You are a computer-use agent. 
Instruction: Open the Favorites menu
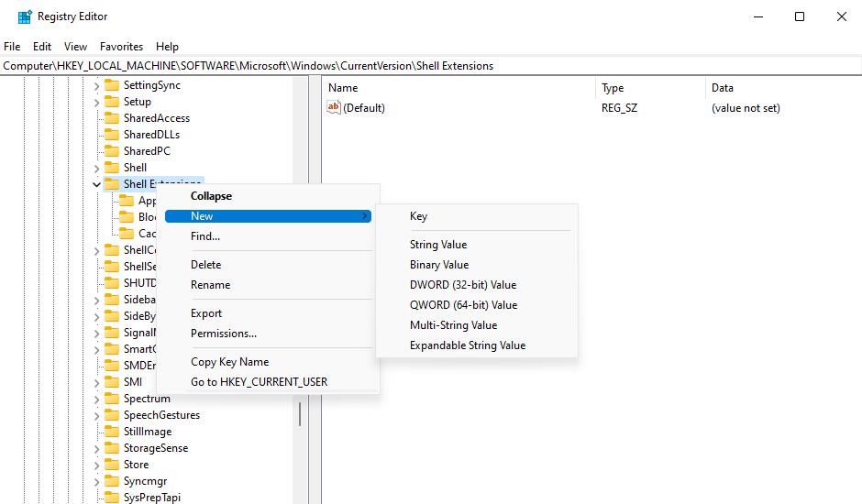point(121,47)
